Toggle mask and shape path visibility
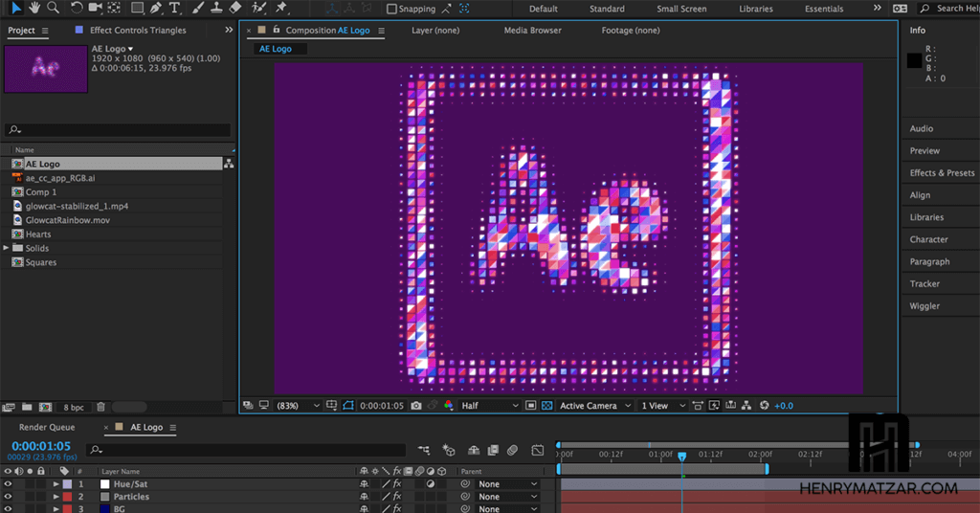 [x=348, y=406]
